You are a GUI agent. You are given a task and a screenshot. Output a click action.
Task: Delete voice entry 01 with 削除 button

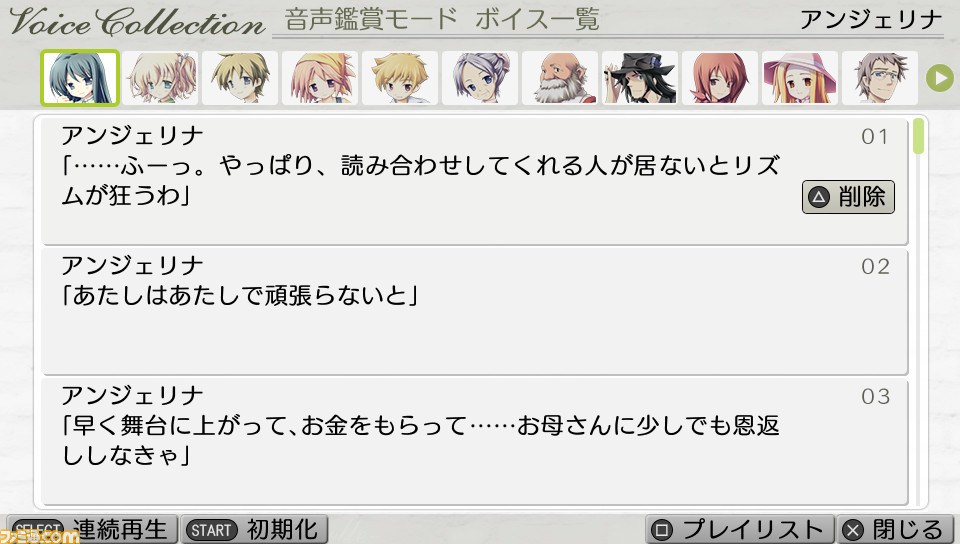848,197
